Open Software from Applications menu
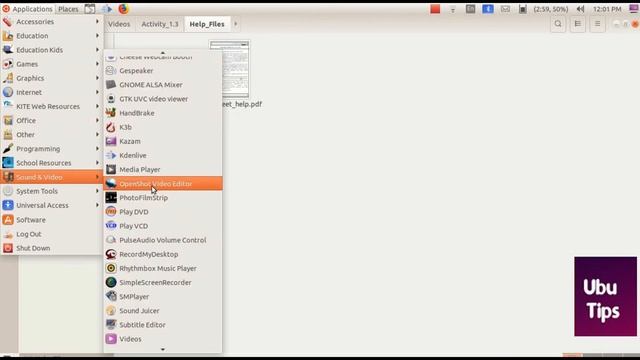The width and height of the screenshot is (640, 360). pos(51,220)
